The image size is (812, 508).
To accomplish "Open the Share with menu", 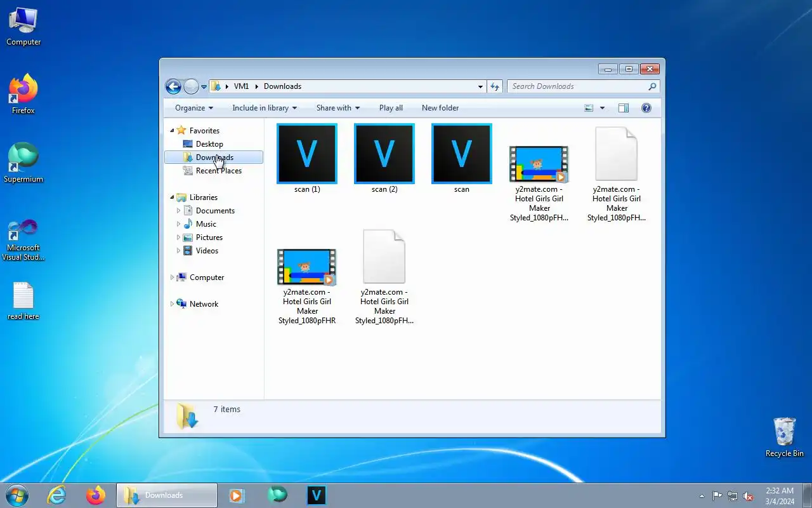I will tap(338, 108).
